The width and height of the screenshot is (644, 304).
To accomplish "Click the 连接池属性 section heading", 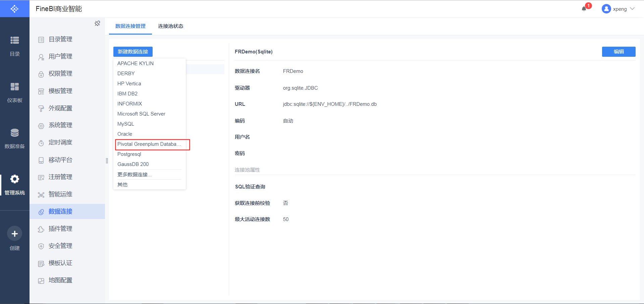I will 247,170.
